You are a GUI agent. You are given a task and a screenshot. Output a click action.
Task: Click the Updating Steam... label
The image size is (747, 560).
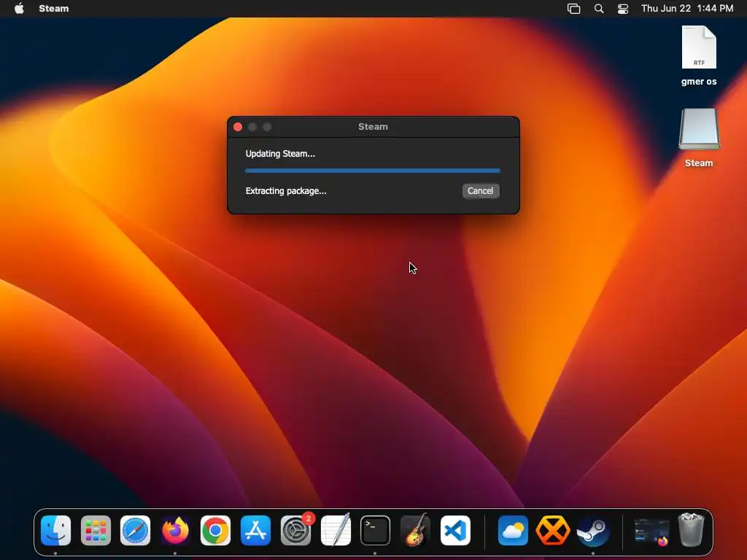pyautogui.click(x=280, y=154)
